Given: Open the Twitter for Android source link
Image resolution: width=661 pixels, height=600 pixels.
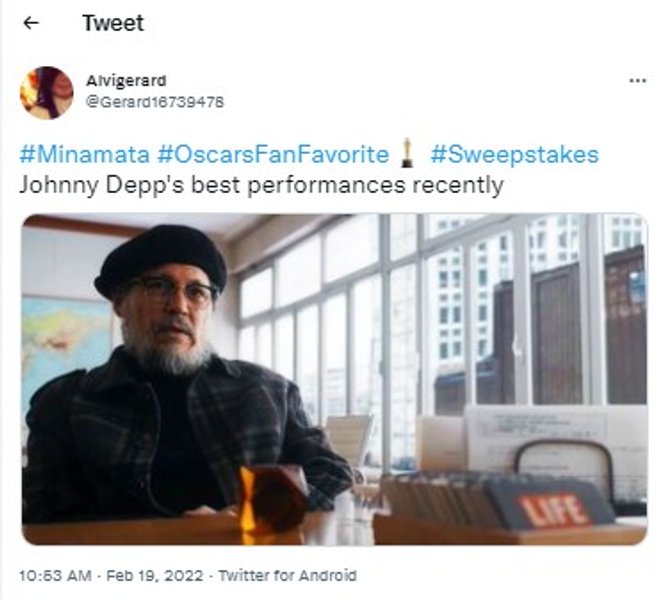Looking at the screenshot, I should pos(287,576).
